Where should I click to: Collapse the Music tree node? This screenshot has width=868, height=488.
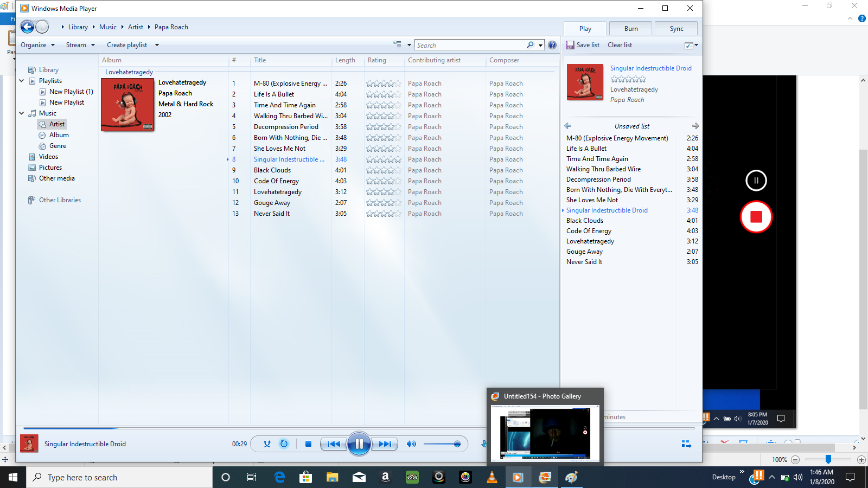(22, 113)
